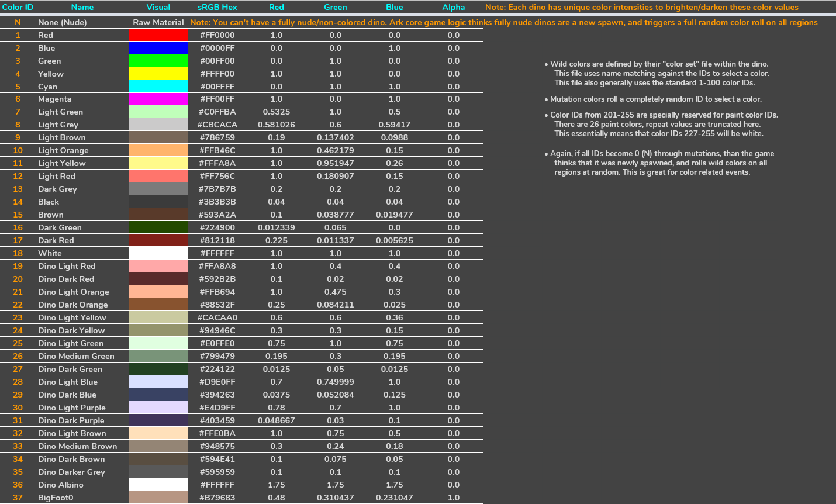Select red value 0.048667
The image size is (836, 504).
[277, 421]
